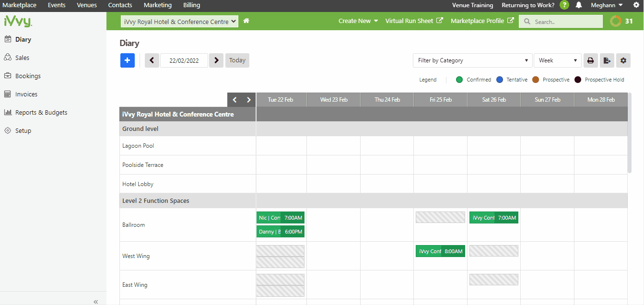Image resolution: width=644 pixels, height=305 pixels.
Task: Open the iVvy Conf 7:00AM Saturday booking
Action: click(494, 218)
